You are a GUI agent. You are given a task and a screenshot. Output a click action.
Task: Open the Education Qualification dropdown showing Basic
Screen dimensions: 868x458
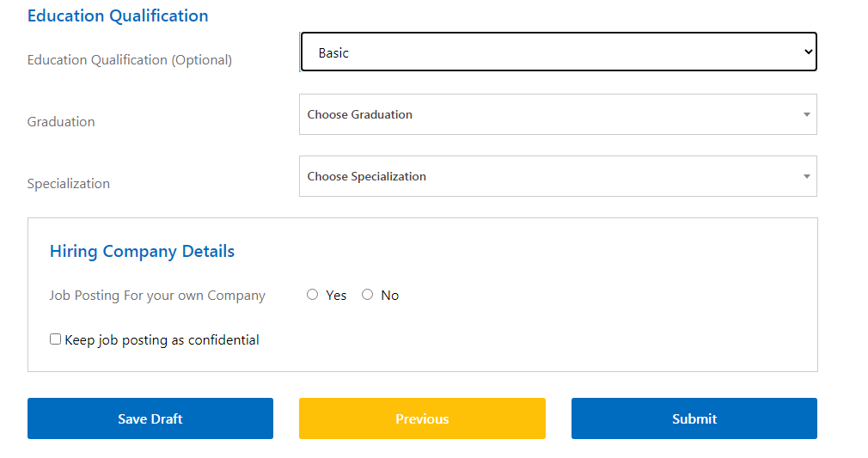559,52
